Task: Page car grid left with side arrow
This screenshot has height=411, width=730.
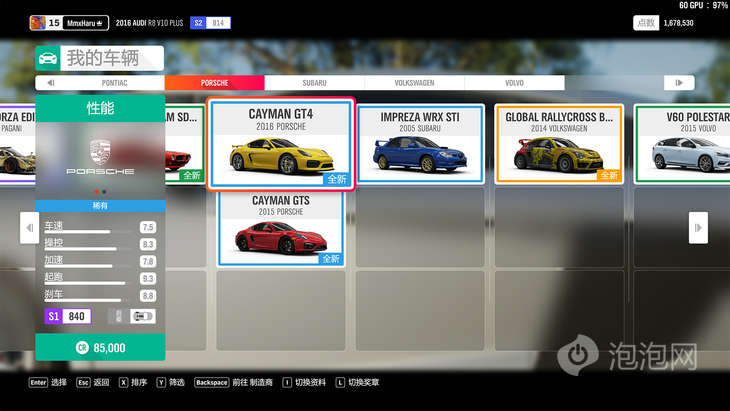Action: point(29,228)
